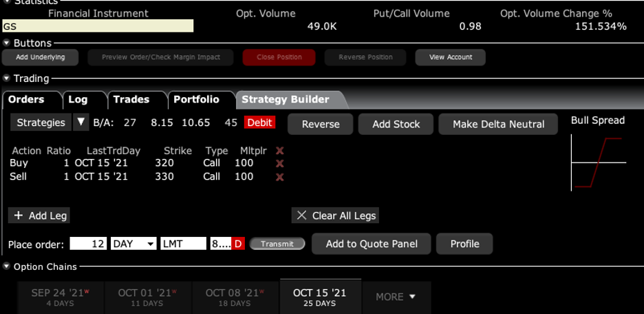
Task: Click the GS financial instrument field
Action: click(98, 26)
